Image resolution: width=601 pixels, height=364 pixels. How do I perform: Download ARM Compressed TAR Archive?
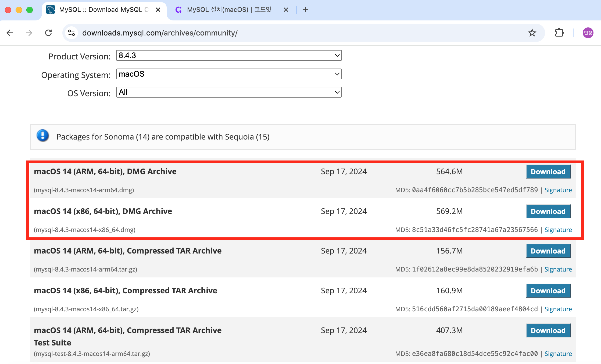pyautogui.click(x=548, y=251)
